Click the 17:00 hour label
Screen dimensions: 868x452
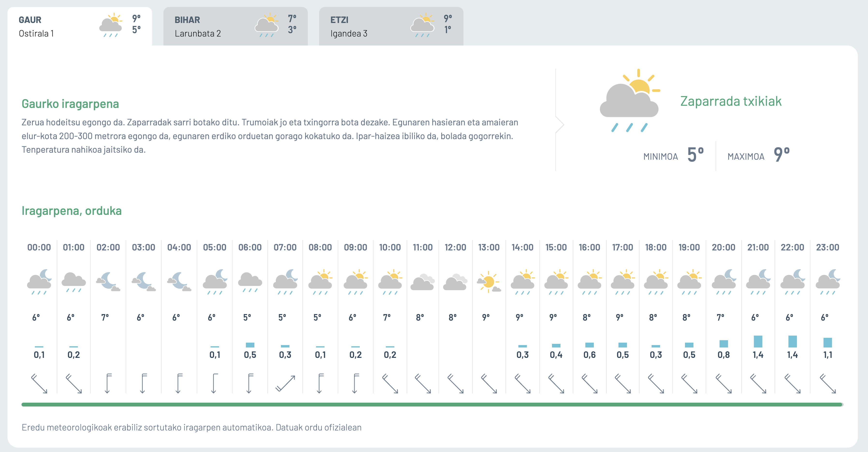point(623,247)
